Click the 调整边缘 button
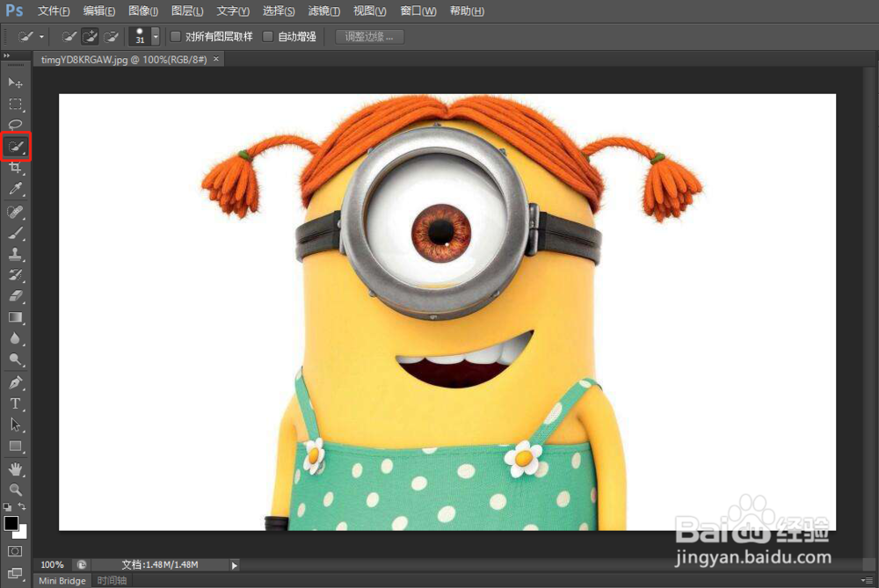Viewport: 879px width, 588px height. 369,37
